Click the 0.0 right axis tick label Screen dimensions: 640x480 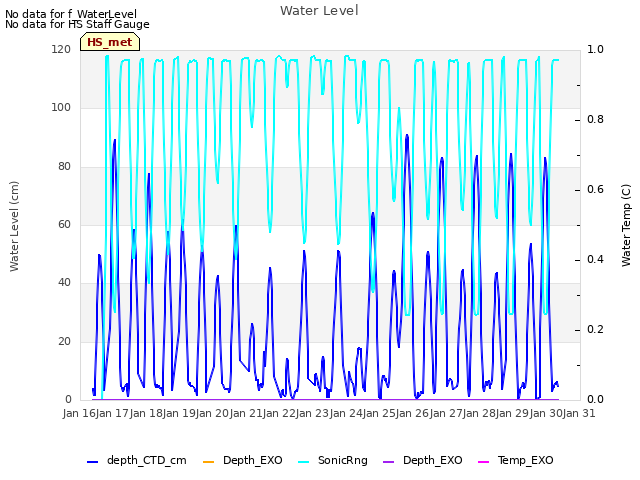595,399
